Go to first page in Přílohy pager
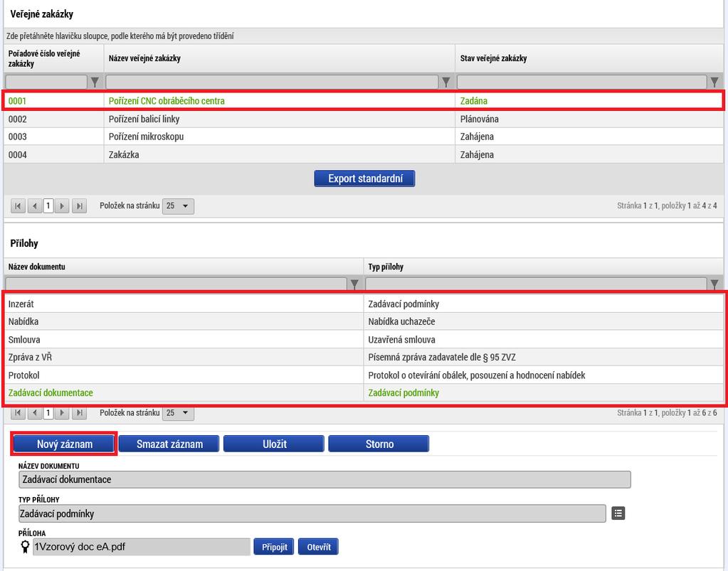 pos(18,412)
